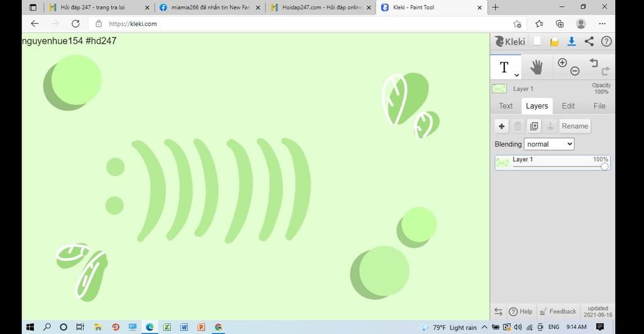Screen dimensions: 644x334
Task: Save the image with the blue download icon
Action: click(571, 41)
